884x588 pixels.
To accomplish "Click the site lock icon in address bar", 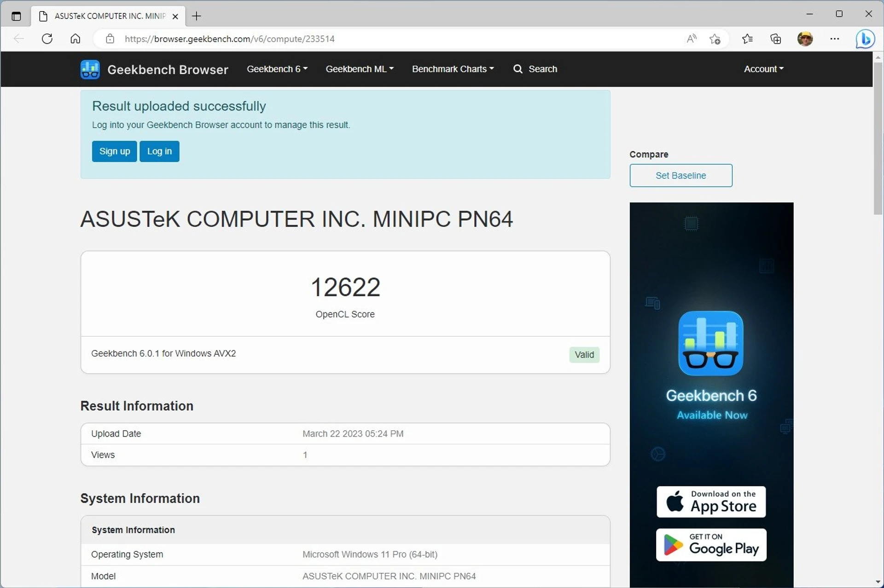I will 110,39.
